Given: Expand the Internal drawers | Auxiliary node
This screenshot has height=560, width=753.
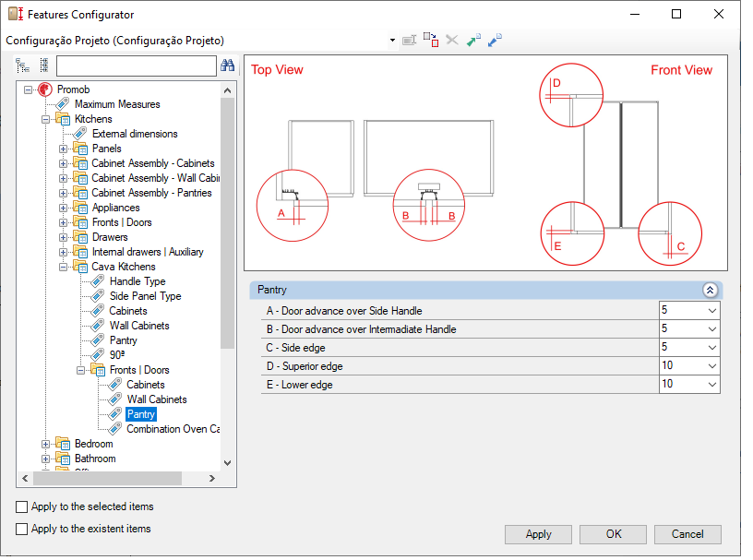Looking at the screenshot, I should (63, 252).
